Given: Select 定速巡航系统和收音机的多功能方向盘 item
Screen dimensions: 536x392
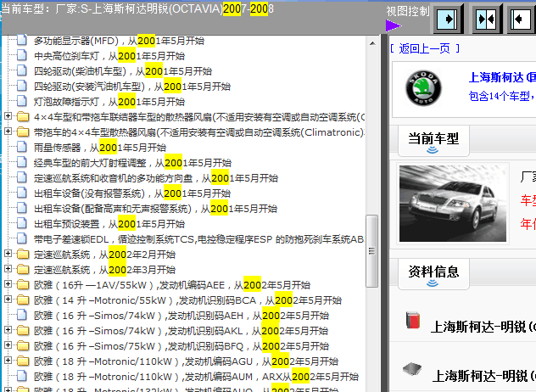Looking at the screenshot, I should pyautogui.click(x=156, y=178).
